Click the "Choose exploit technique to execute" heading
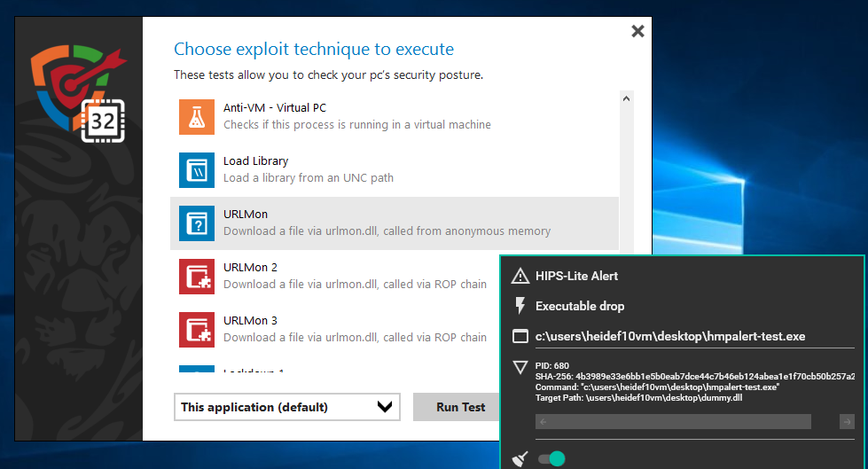 tap(314, 50)
